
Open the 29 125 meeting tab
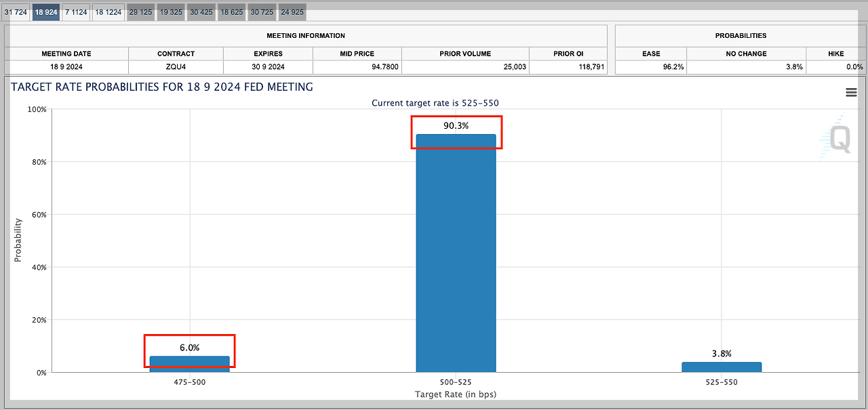coord(141,12)
